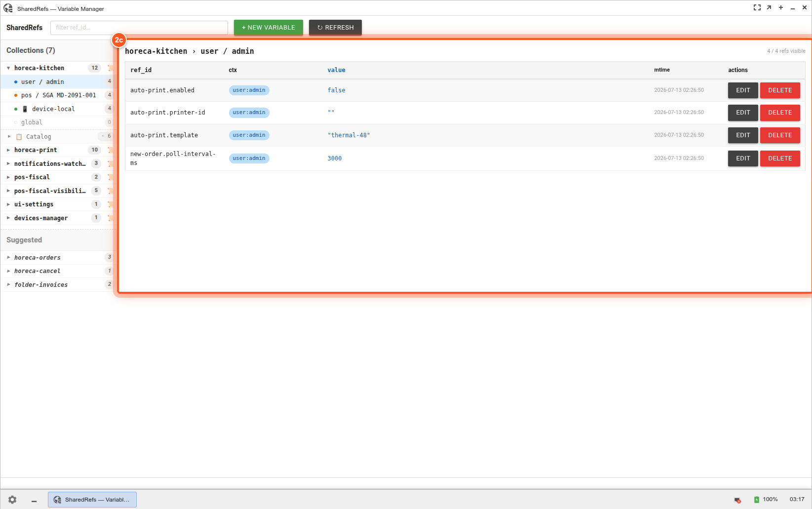Click the phone icon beside device-local
Screen dimensions: 812x509
coord(25,109)
